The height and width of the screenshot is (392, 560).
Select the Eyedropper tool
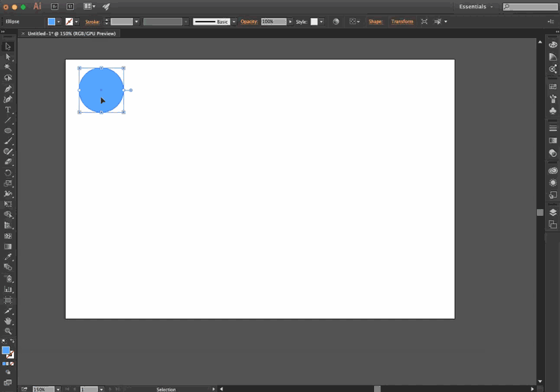point(8,257)
